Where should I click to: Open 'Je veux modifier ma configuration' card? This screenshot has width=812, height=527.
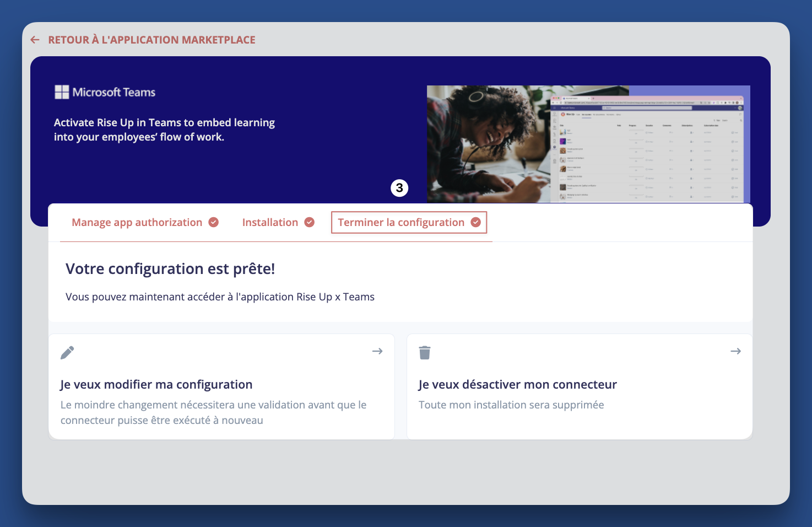pos(221,386)
